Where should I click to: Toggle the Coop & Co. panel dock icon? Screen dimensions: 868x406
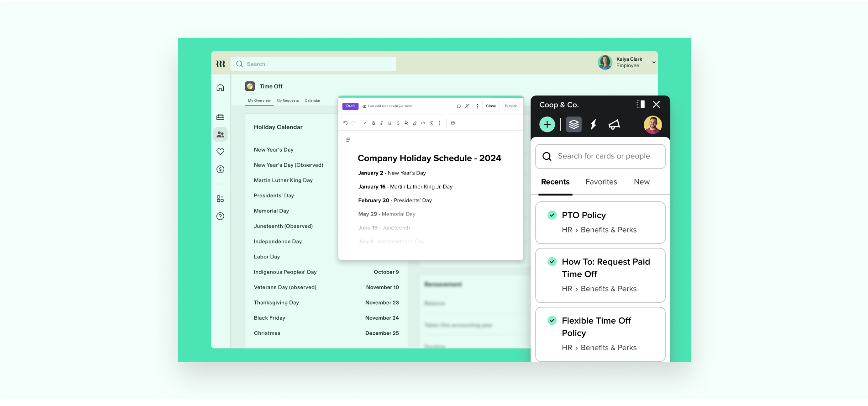click(641, 104)
